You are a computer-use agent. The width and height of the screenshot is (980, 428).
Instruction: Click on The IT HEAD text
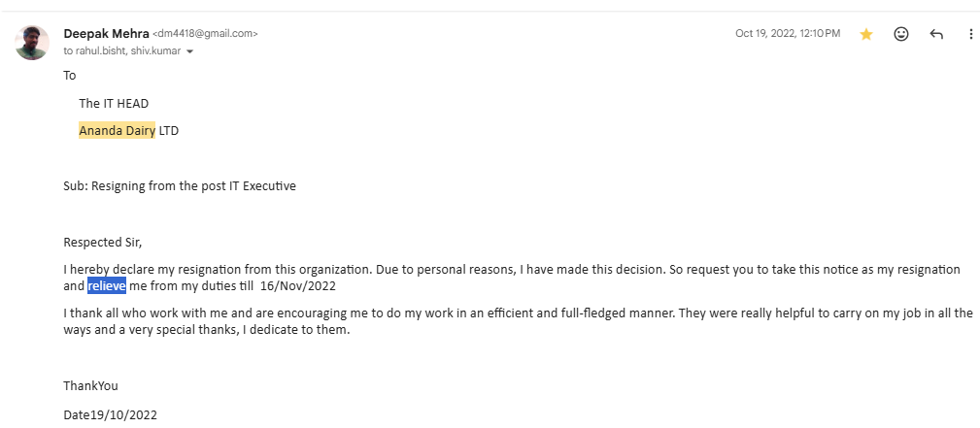[x=114, y=103]
